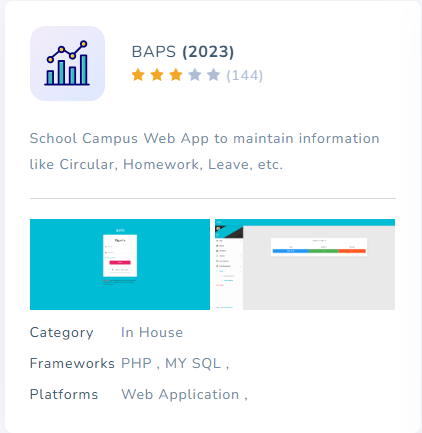The height and width of the screenshot is (433, 422).
Task: Click the Web Application platform tag
Action: point(180,394)
